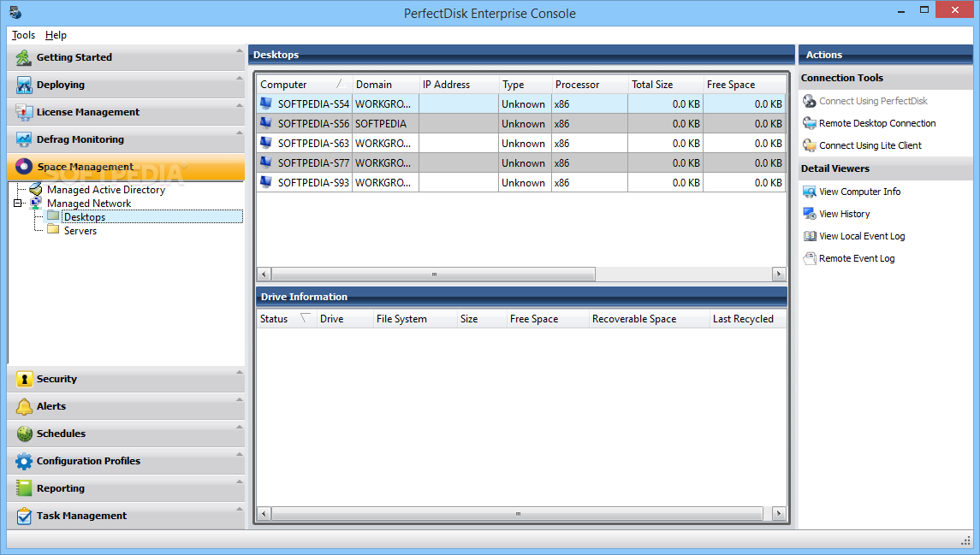Expand the Getting Started panel arrow
This screenshot has width=980, height=555.
point(239,50)
